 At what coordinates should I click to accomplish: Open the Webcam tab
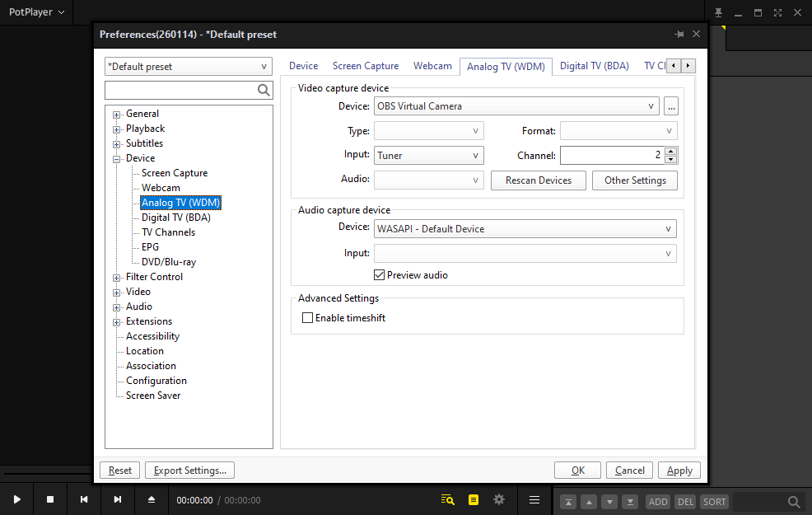(x=432, y=65)
